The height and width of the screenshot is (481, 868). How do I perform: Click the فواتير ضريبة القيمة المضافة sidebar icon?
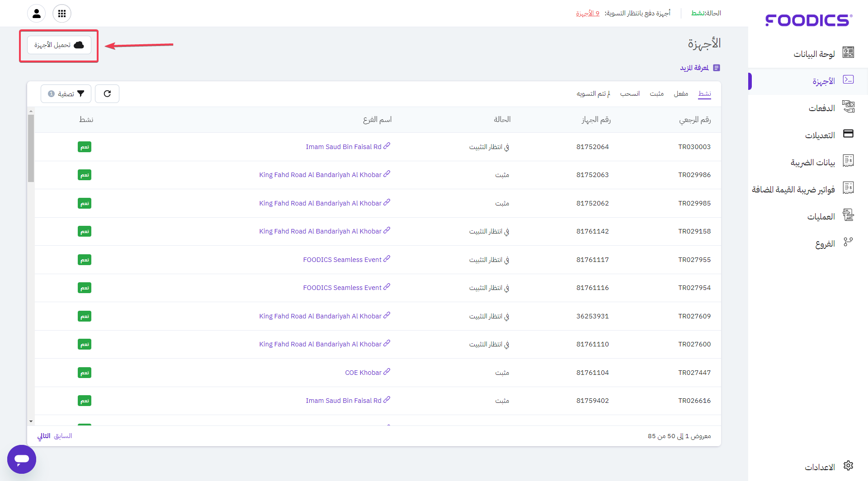[848, 188]
